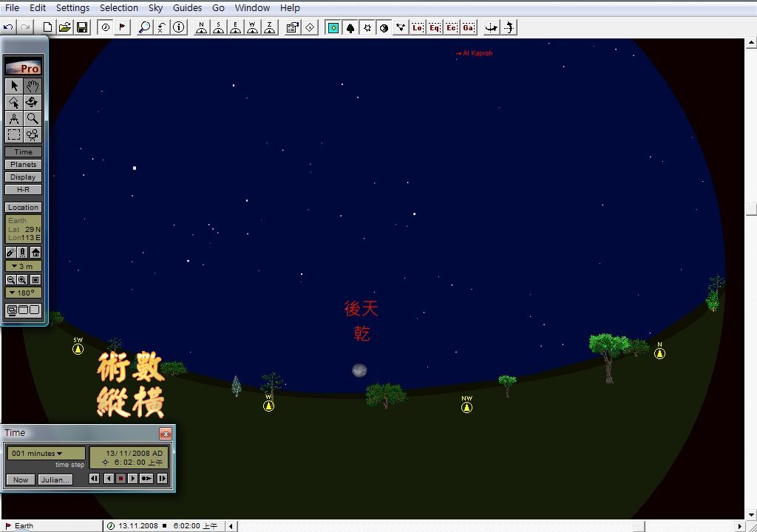Image resolution: width=757 pixels, height=532 pixels.
Task: Toggle daylight display in toolbar
Action: click(x=333, y=27)
